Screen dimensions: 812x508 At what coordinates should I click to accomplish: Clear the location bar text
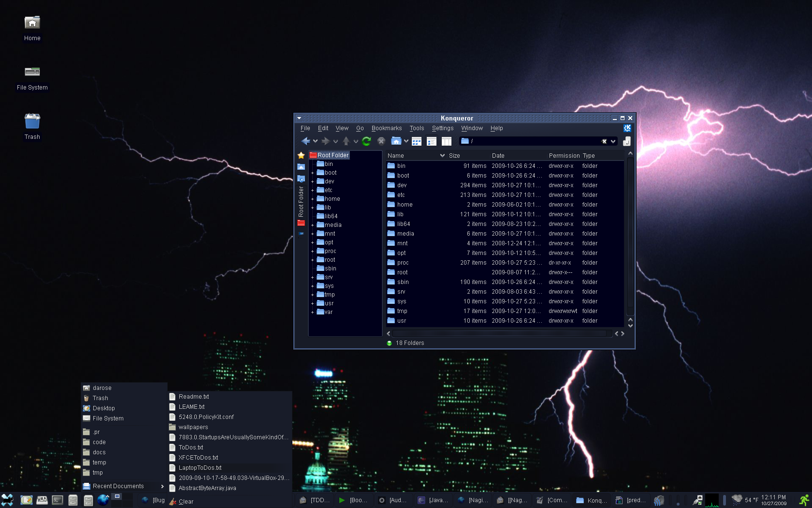[604, 141]
